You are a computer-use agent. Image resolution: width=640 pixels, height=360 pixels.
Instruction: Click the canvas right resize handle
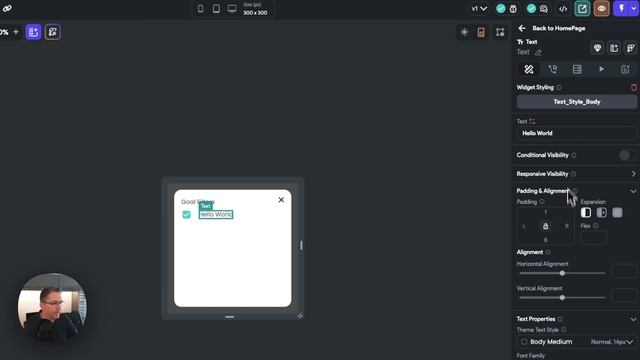click(301, 245)
